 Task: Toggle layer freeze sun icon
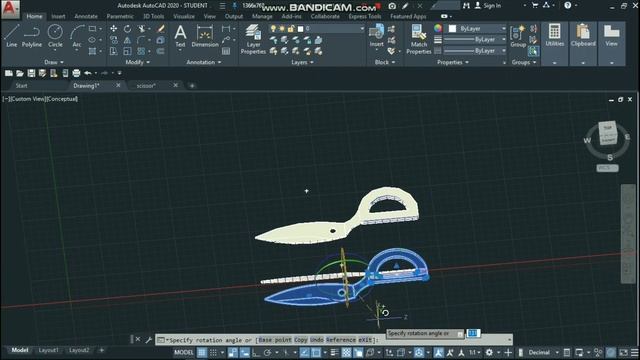(x=282, y=29)
